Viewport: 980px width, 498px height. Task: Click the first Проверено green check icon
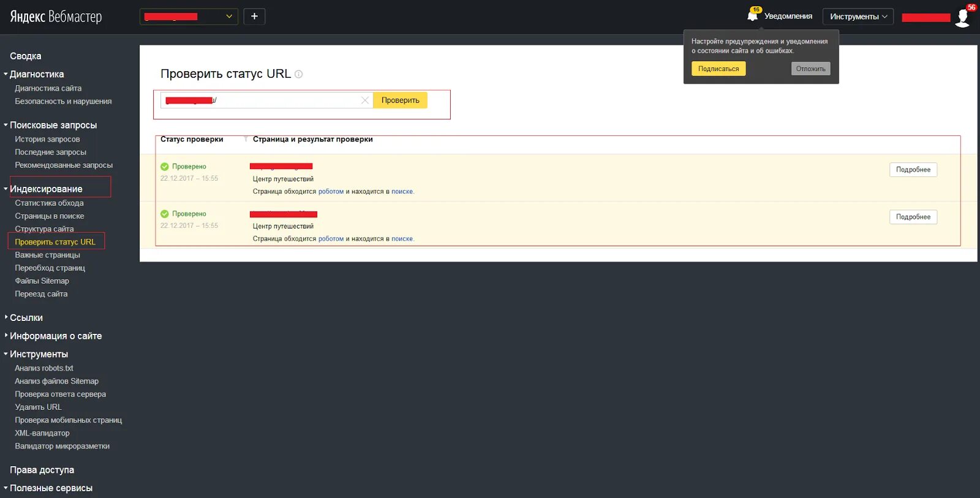tap(165, 167)
